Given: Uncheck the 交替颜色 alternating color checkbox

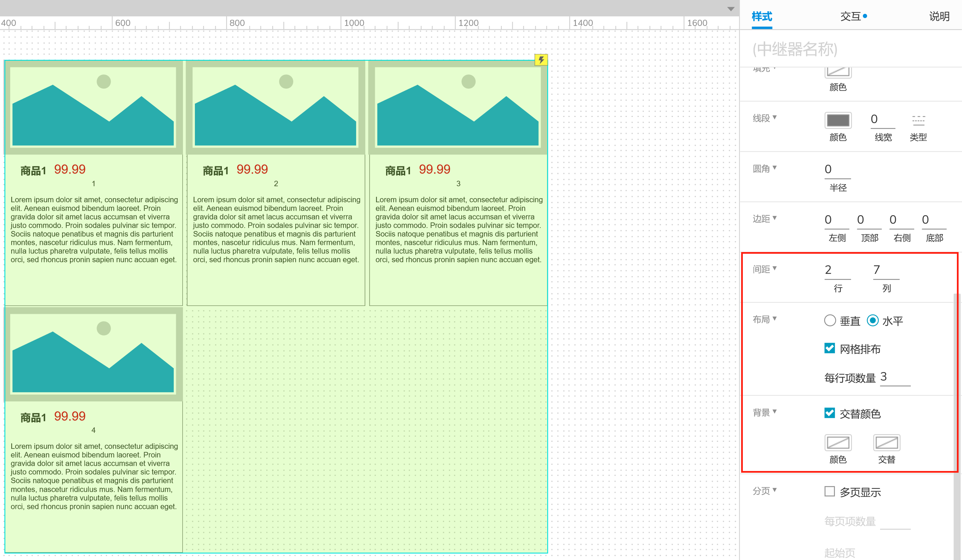Looking at the screenshot, I should point(830,413).
